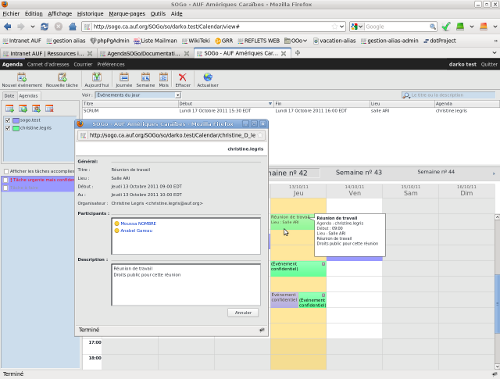
Task: Refresh calendars with Actualiser globe icon
Action: pos(208,77)
